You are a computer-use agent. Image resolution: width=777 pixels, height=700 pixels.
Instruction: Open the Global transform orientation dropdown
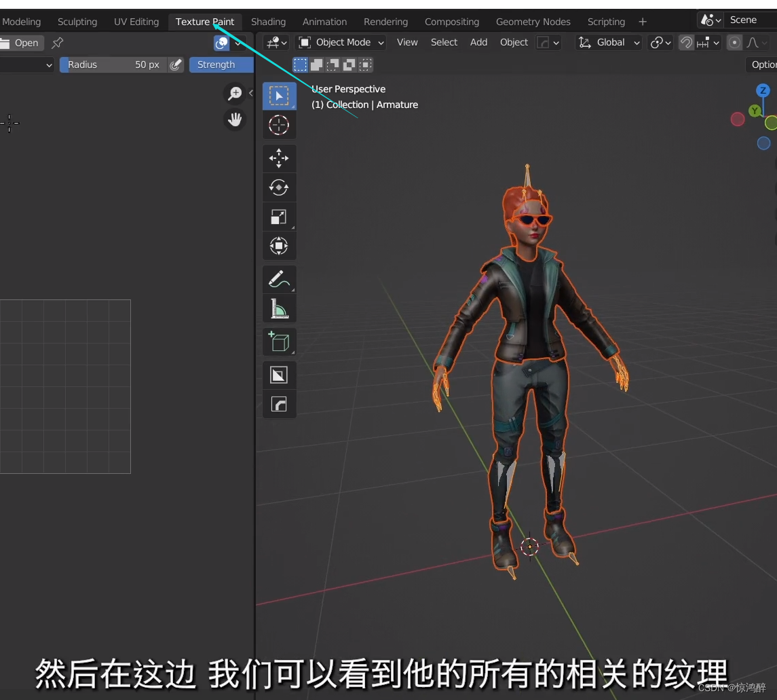(x=609, y=43)
